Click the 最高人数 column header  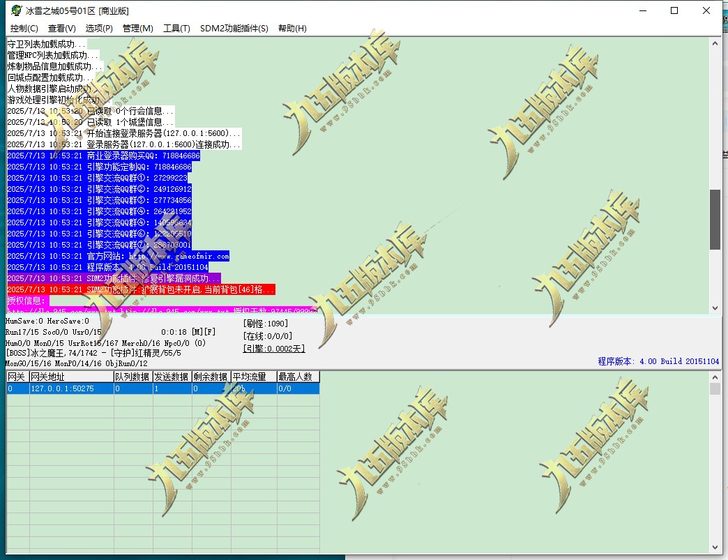(298, 377)
